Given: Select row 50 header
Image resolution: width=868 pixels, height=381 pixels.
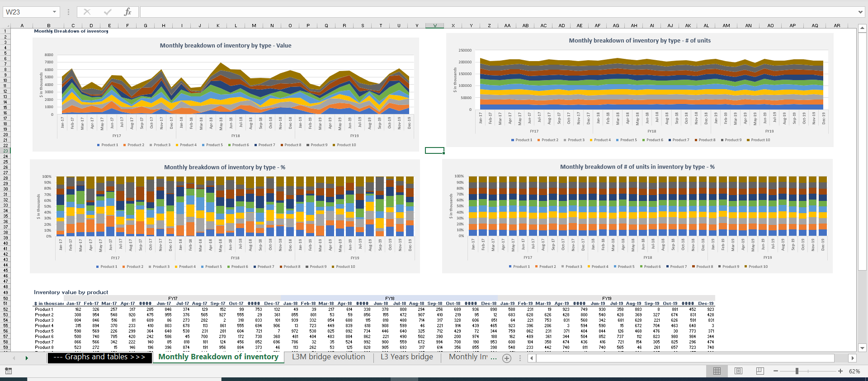Looking at the screenshot, I should [5, 298].
